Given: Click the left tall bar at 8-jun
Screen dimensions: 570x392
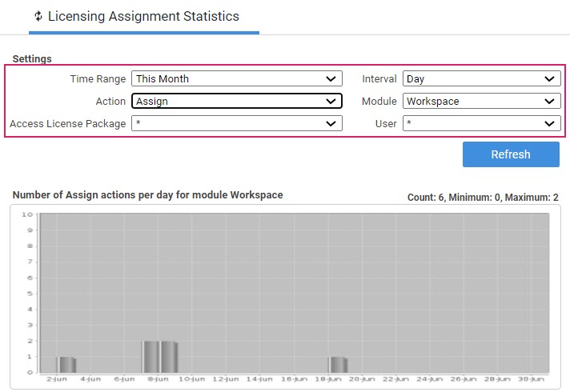Looking at the screenshot, I should coord(151,357).
